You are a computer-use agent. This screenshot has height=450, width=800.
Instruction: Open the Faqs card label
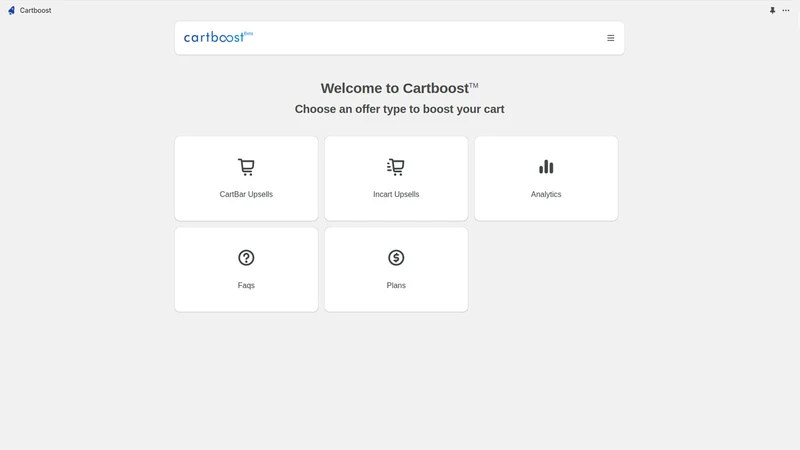246,285
